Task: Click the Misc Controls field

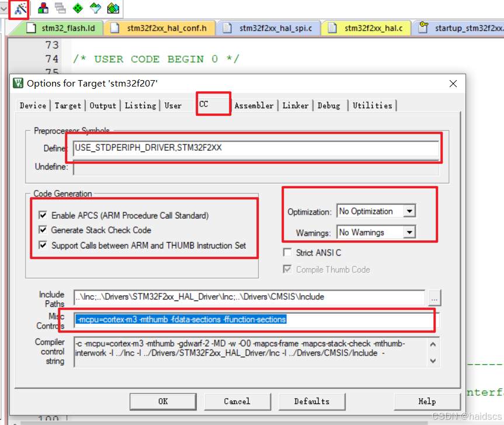Action: tap(256, 320)
